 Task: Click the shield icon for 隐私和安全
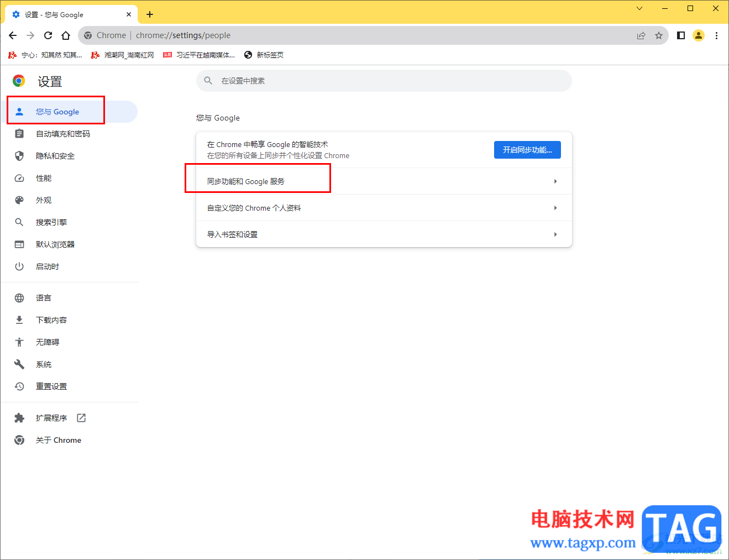point(19,156)
